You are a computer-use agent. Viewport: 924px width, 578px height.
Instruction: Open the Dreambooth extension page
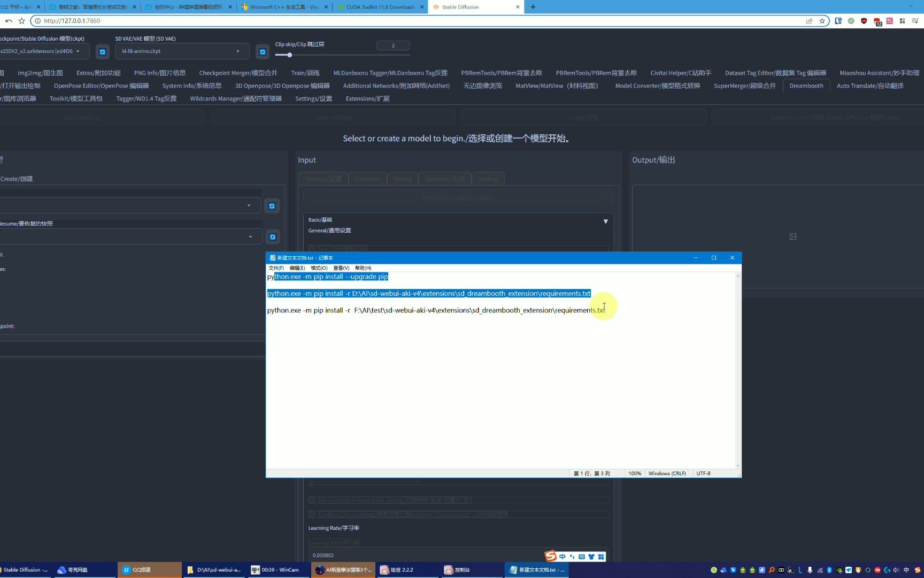pos(806,86)
